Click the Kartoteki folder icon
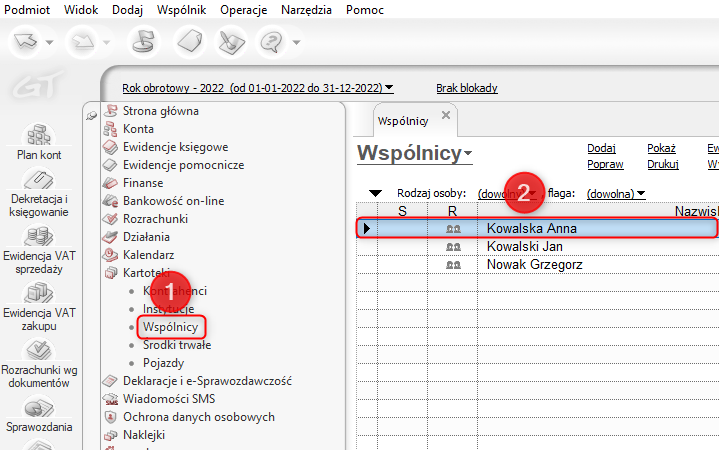The image size is (719, 450). [x=110, y=272]
